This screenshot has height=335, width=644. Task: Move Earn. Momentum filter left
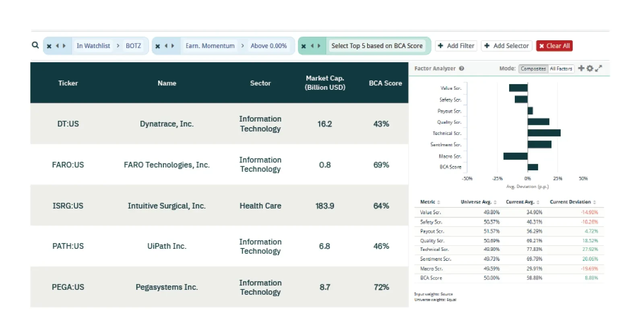pyautogui.click(x=166, y=46)
